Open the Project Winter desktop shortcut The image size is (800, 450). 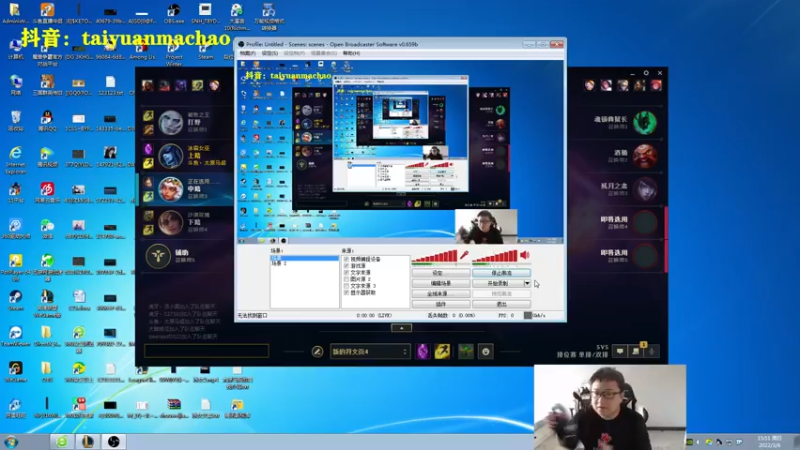click(x=173, y=54)
